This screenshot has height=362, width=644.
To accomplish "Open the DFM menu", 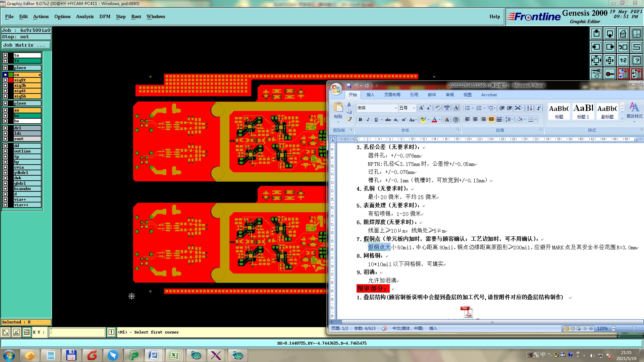I will tap(105, 16).
